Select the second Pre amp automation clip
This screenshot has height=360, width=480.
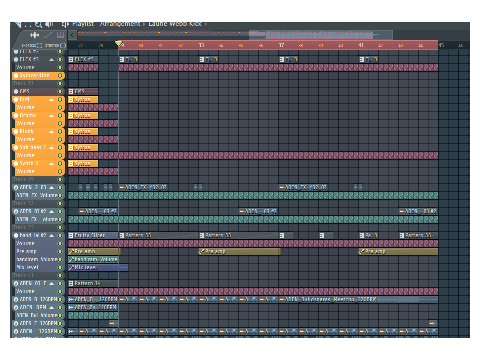pos(239,251)
